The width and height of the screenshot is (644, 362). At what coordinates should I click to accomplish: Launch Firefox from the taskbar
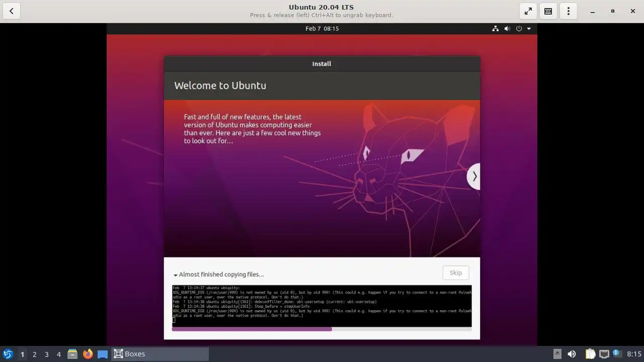click(88, 354)
